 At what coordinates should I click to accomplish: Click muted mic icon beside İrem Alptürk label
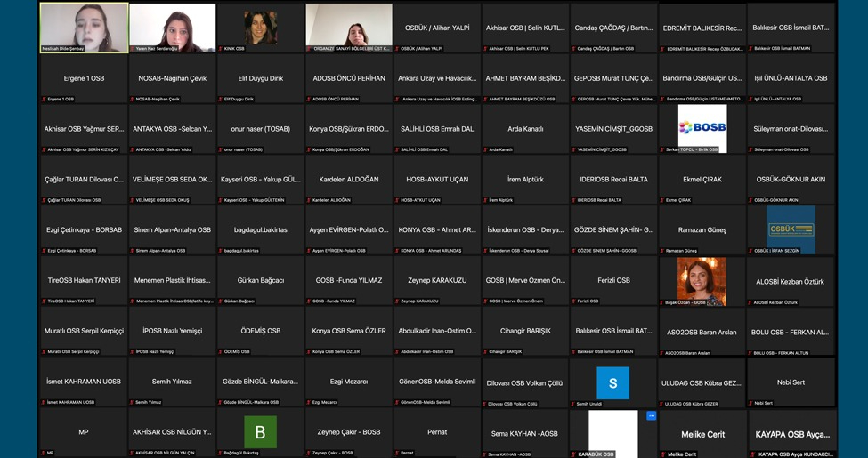[x=485, y=200]
